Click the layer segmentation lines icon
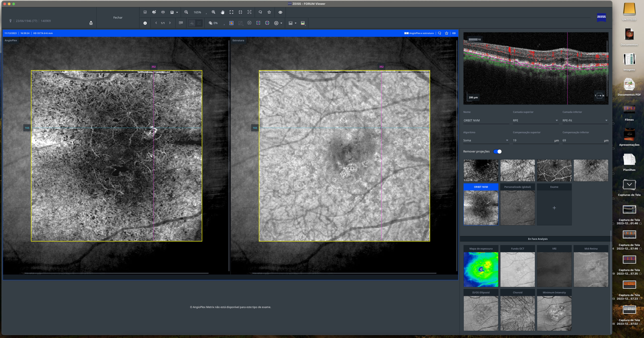The height and width of the screenshot is (338, 644). 291,23
